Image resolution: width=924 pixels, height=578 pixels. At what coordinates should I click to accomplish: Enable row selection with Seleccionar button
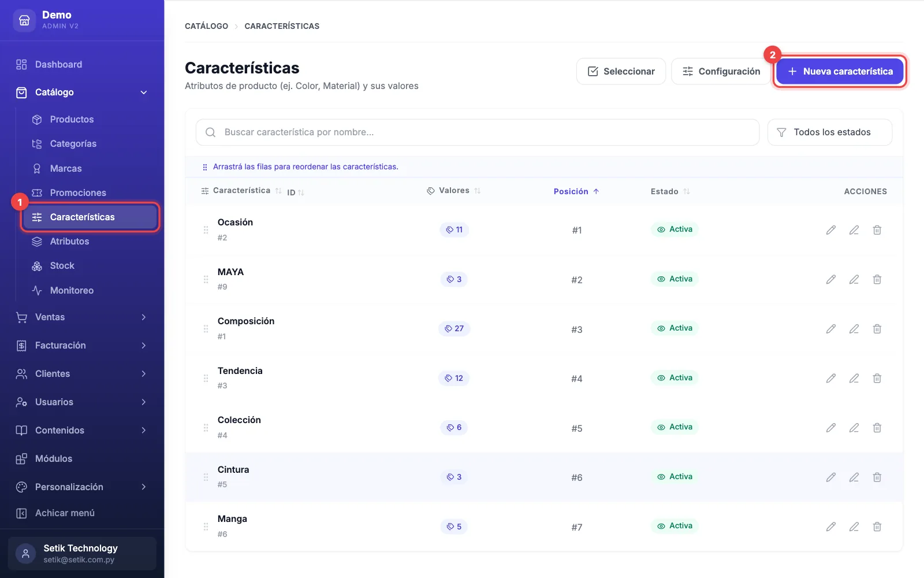pyautogui.click(x=621, y=72)
